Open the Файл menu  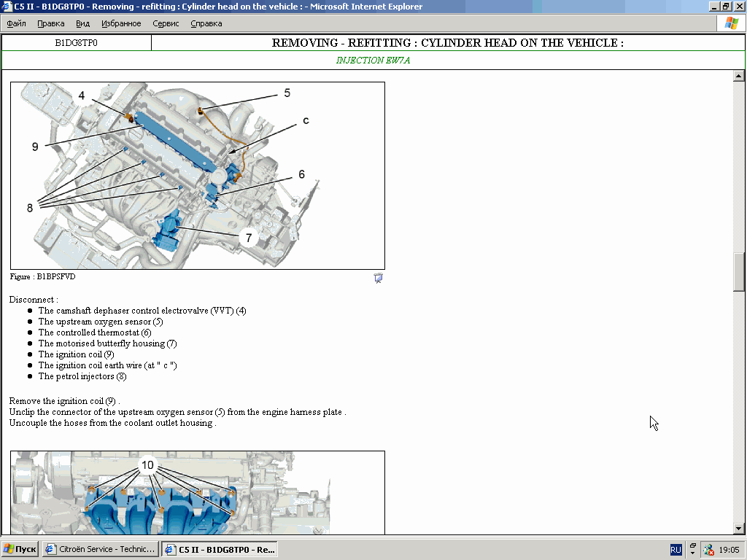[x=16, y=23]
